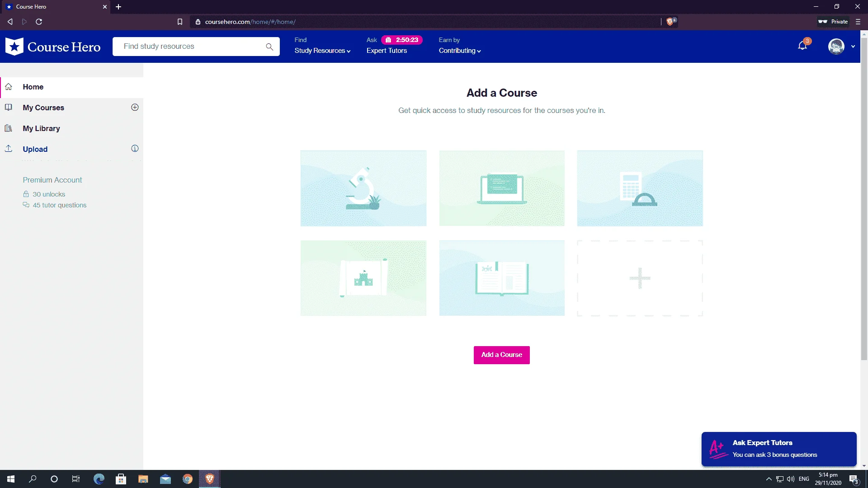
Task: Close the Course Hero tab
Action: (x=104, y=7)
